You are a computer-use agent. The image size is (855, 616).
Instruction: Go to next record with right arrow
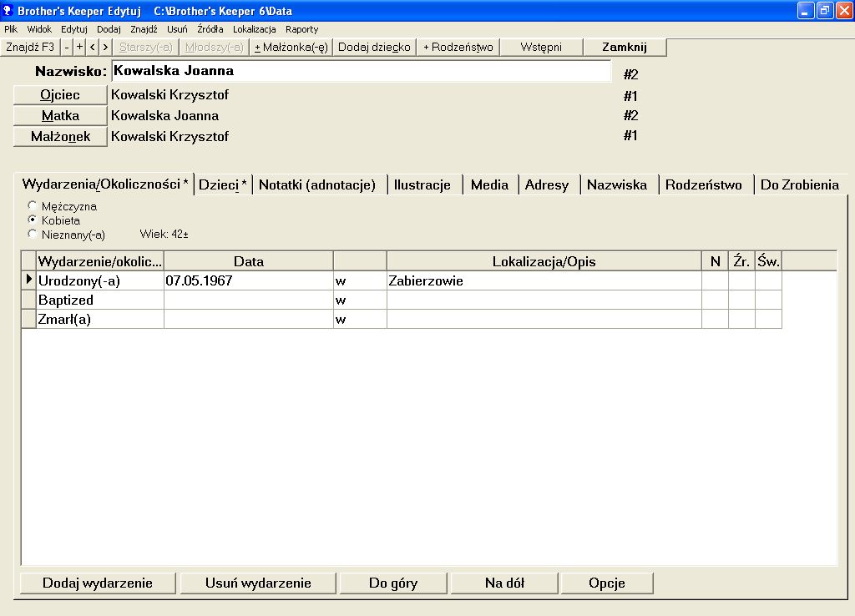coord(104,48)
